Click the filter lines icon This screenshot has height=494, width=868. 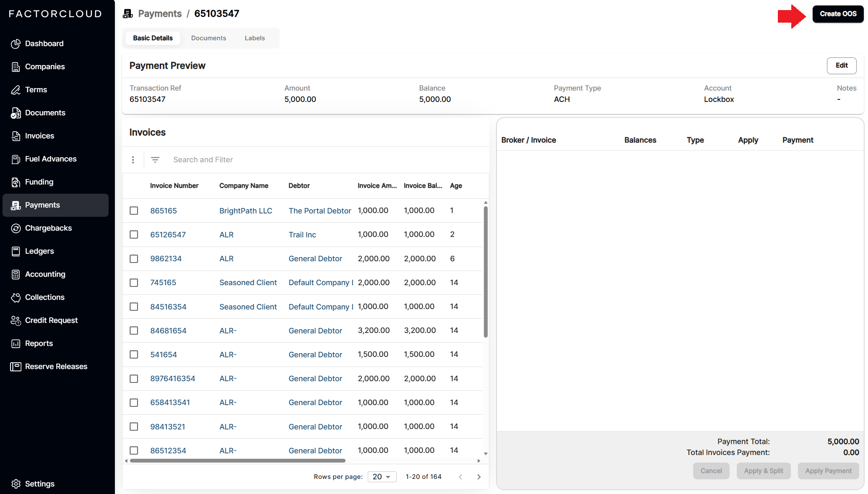click(155, 160)
